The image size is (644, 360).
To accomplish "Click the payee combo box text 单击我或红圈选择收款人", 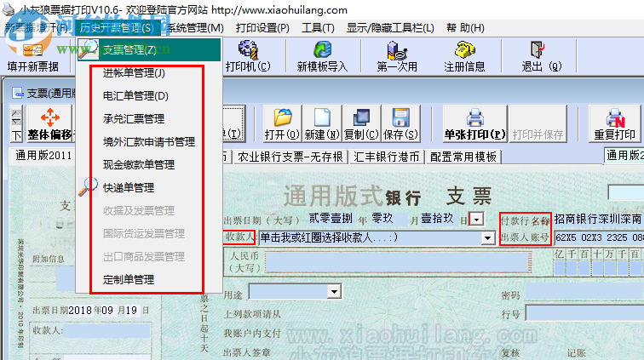I will coord(330,237).
